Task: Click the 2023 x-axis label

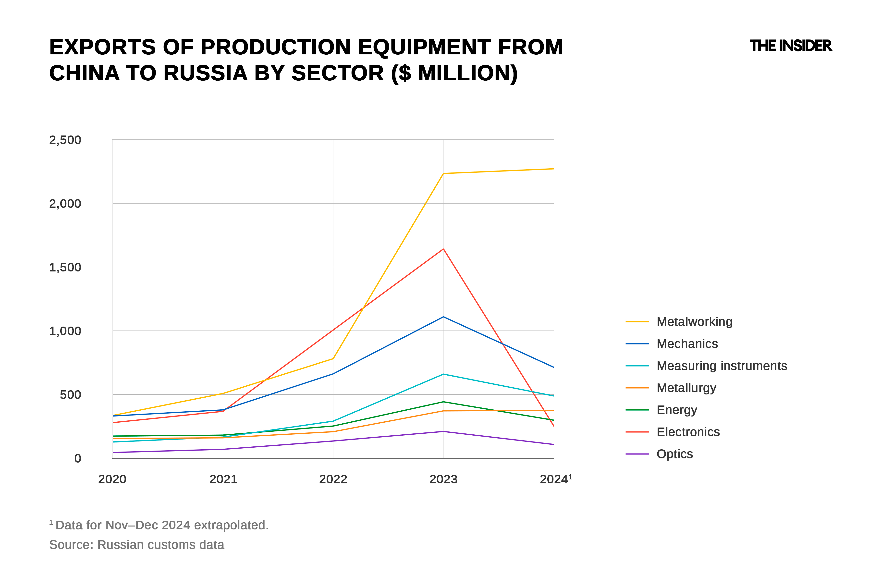Action: coord(443,479)
